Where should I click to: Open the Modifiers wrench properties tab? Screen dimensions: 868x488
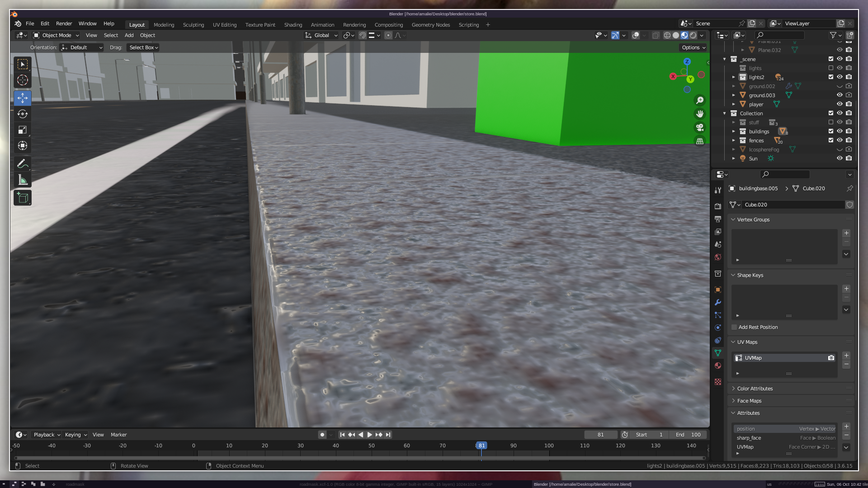point(718,302)
